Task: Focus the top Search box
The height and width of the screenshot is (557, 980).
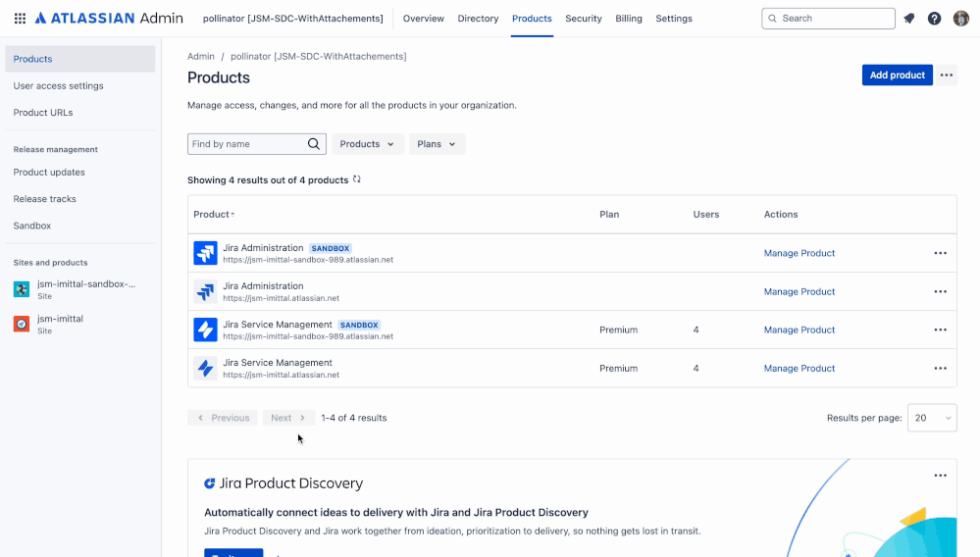Action: [828, 19]
